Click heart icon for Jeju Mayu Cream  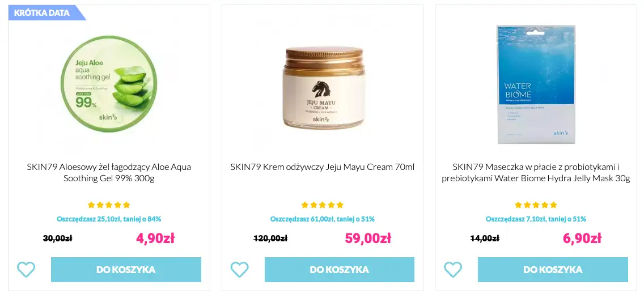[x=239, y=270]
